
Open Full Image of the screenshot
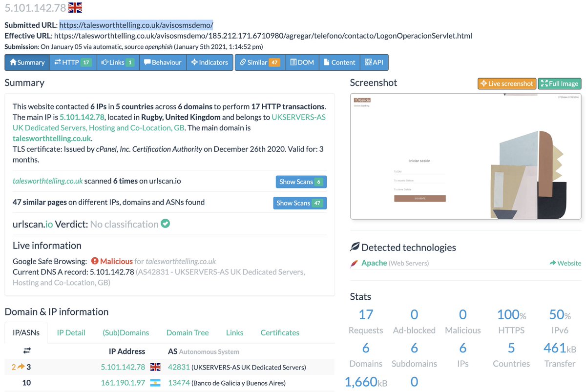point(560,83)
